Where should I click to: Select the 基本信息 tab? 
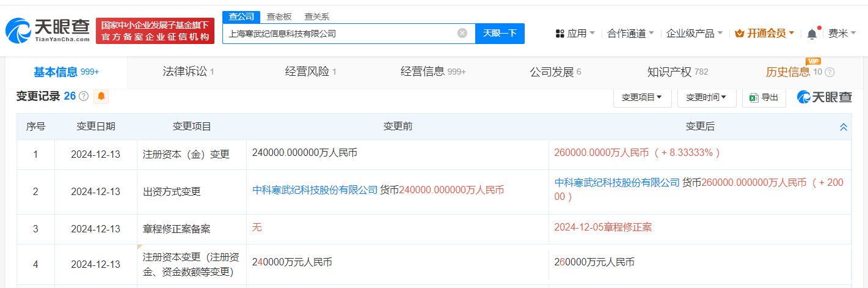pyautogui.click(x=67, y=72)
